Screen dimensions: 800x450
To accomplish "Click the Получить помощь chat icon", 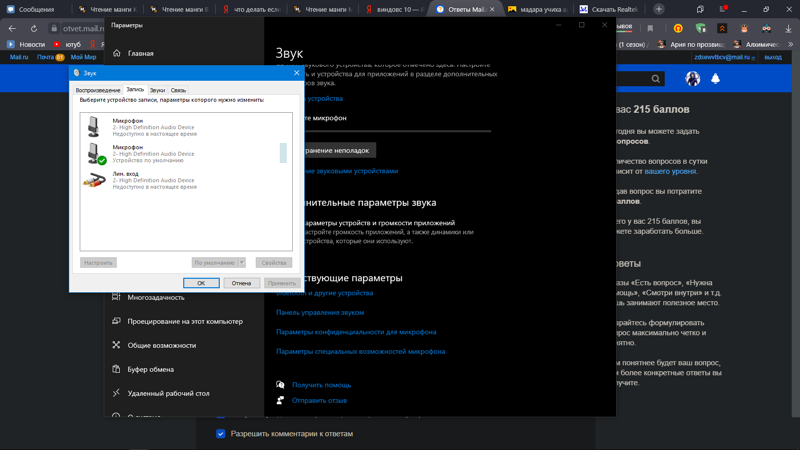I will (280, 385).
